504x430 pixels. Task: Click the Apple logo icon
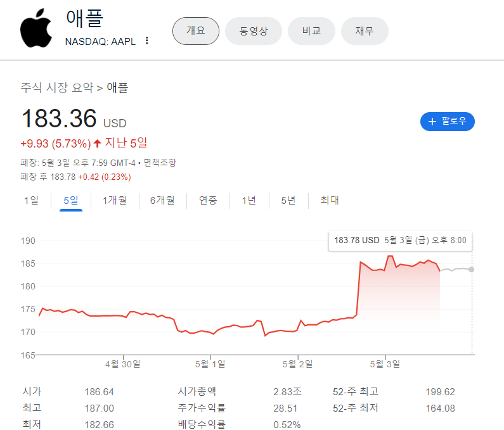pos(36,28)
